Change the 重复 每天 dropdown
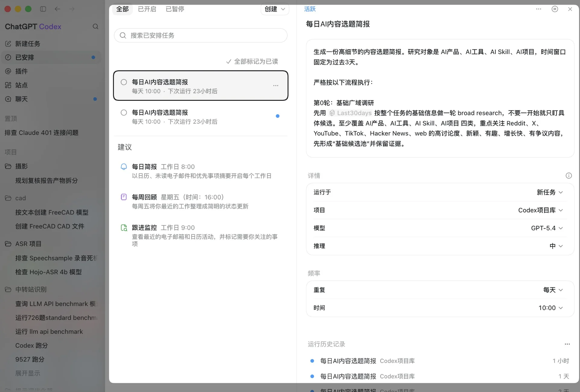 553,290
